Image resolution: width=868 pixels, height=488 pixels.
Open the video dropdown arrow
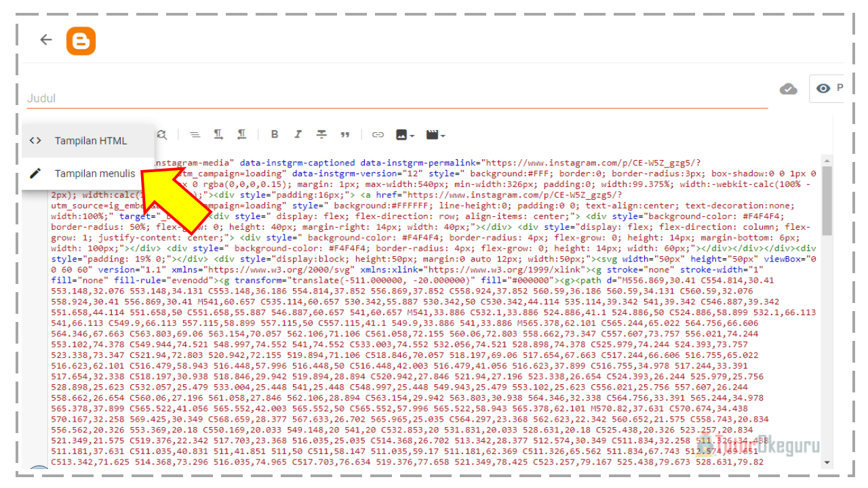pyautogui.click(x=442, y=136)
